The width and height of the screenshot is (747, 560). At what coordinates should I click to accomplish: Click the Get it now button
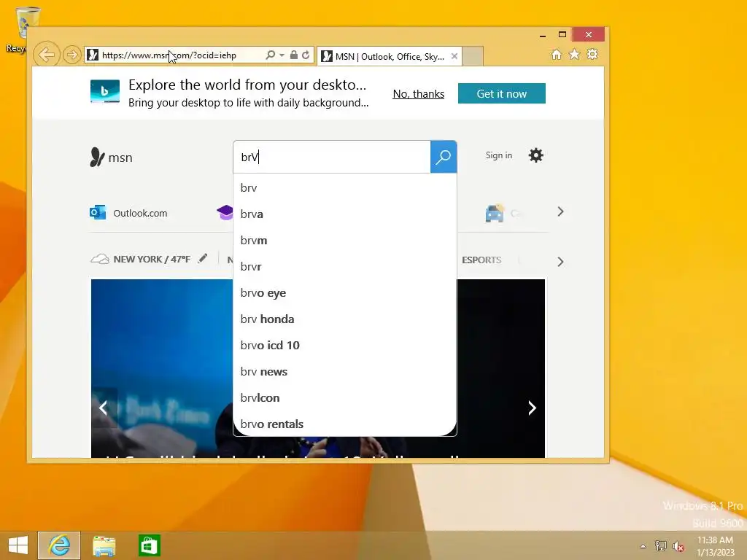pos(502,93)
